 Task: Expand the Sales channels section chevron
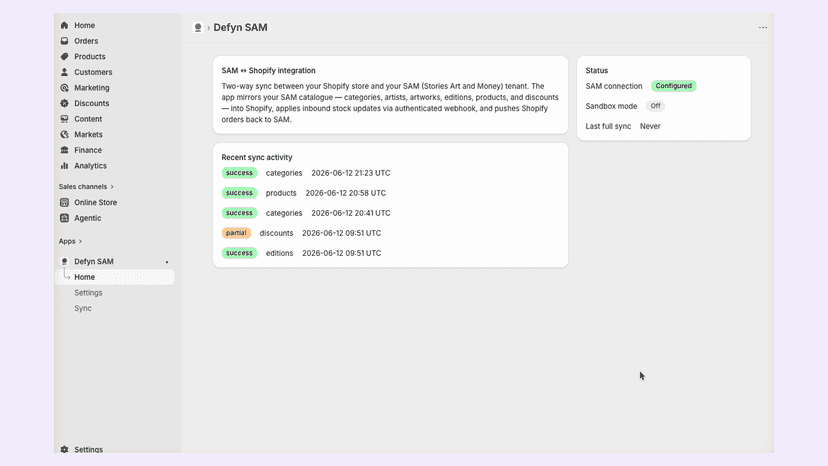[112, 187]
